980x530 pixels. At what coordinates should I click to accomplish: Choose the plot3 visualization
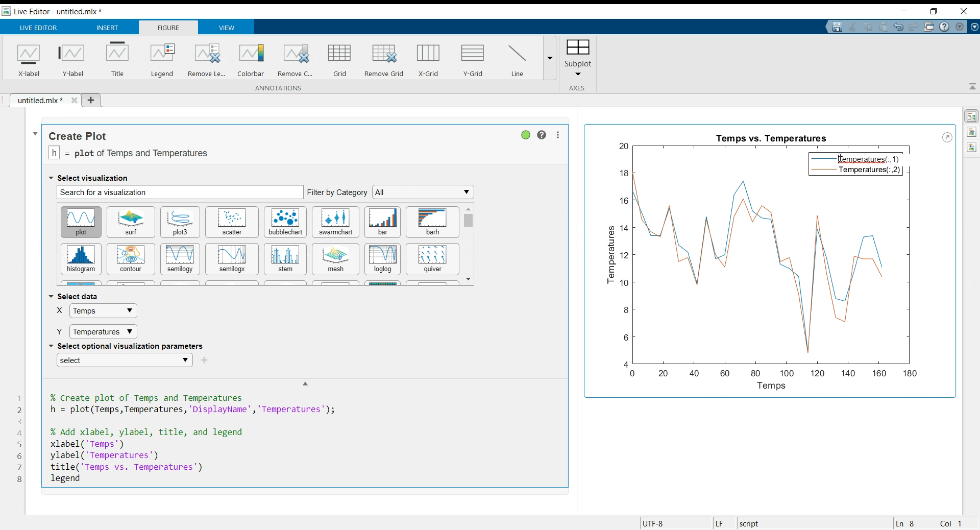pyautogui.click(x=180, y=222)
